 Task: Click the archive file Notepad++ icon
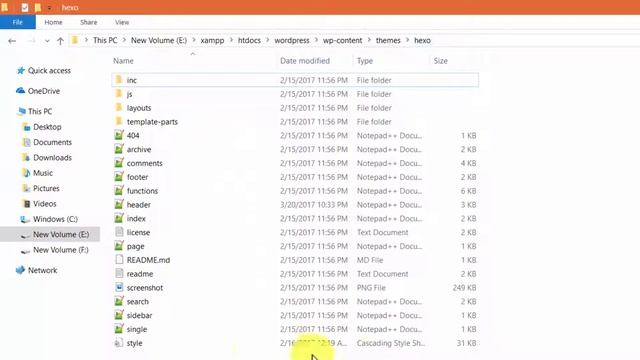[119, 149]
